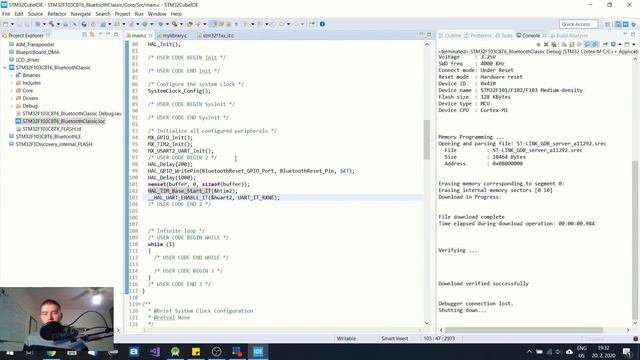Open the Windows notification center icon

(627, 351)
